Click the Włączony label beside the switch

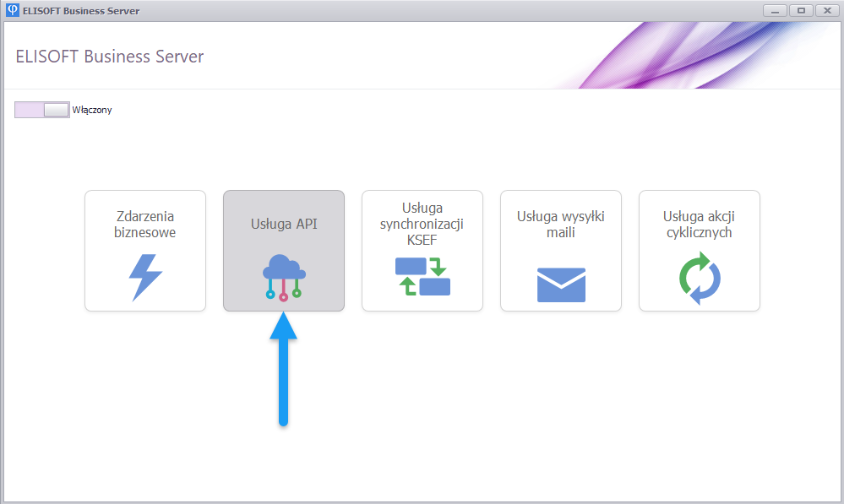point(92,110)
